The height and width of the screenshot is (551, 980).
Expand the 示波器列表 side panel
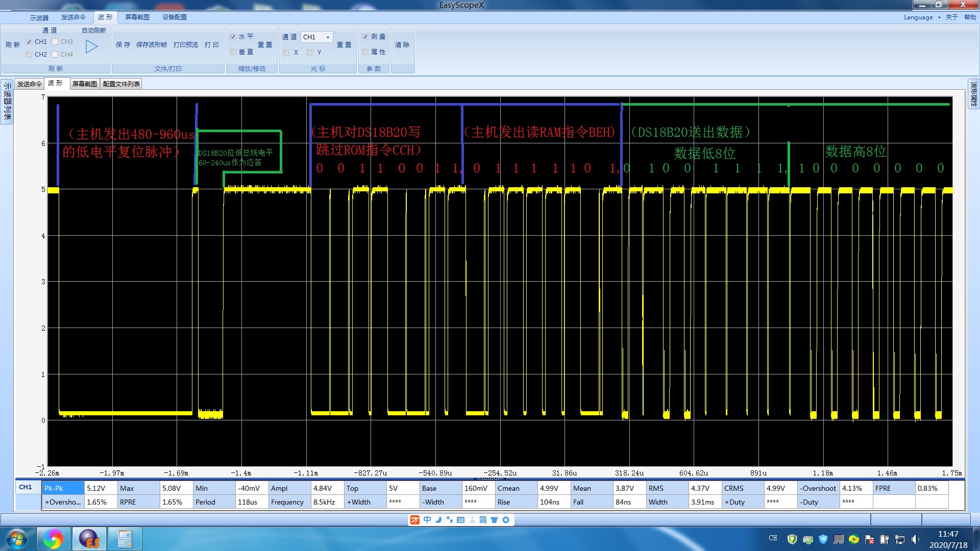(7, 101)
